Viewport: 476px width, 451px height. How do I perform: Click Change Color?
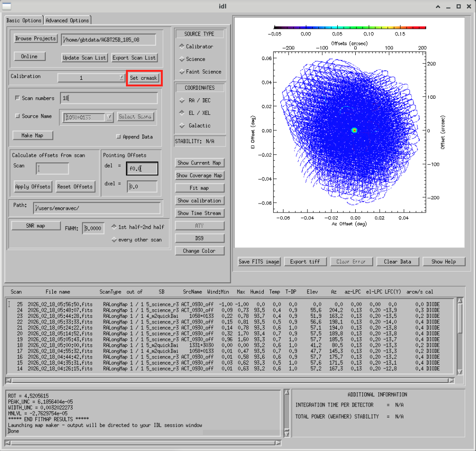tap(200, 251)
